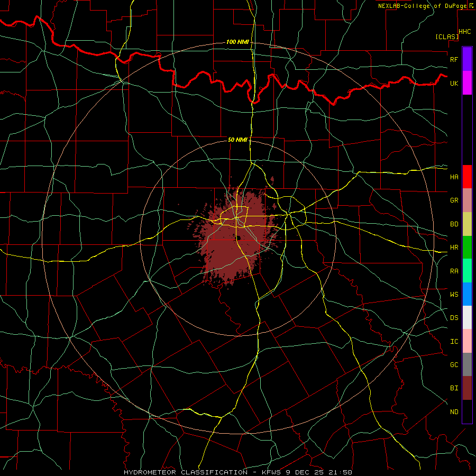
Task: Click the GC gray legend swatch
Action: (467, 364)
